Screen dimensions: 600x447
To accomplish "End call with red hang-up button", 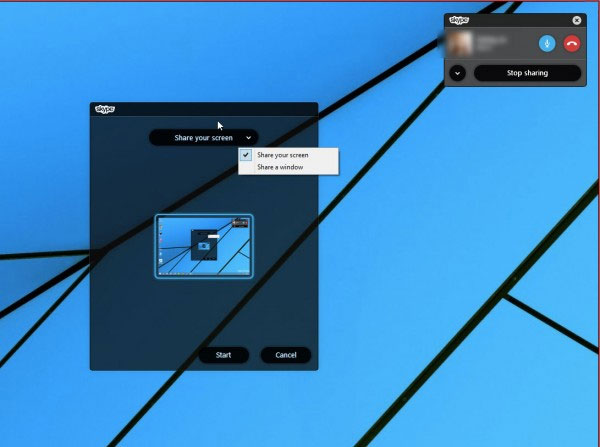I will click(572, 44).
